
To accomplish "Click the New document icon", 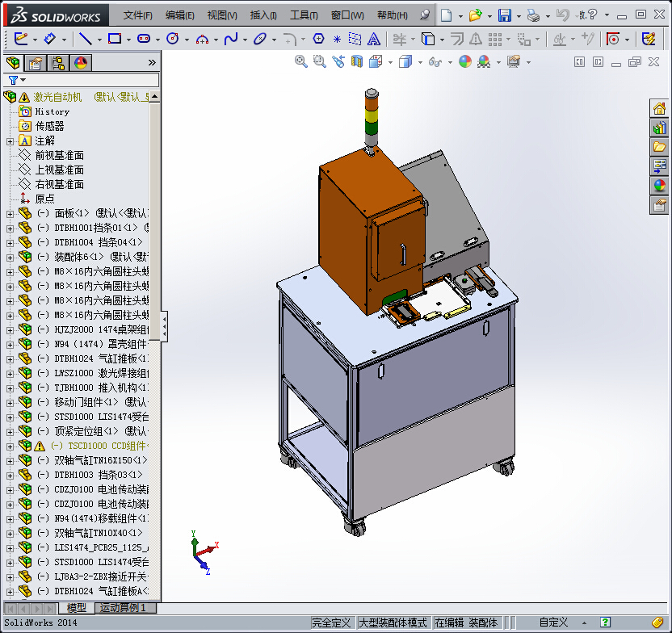I will click(x=446, y=15).
